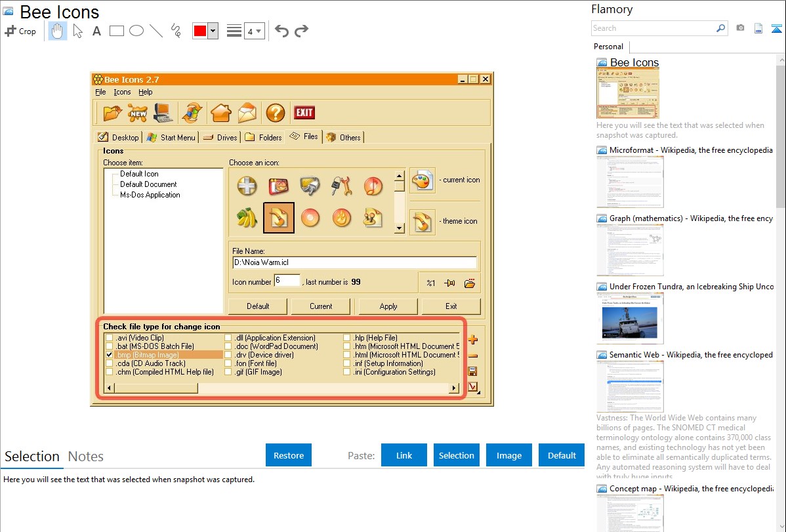Select the ellipse shape tool

point(136,31)
